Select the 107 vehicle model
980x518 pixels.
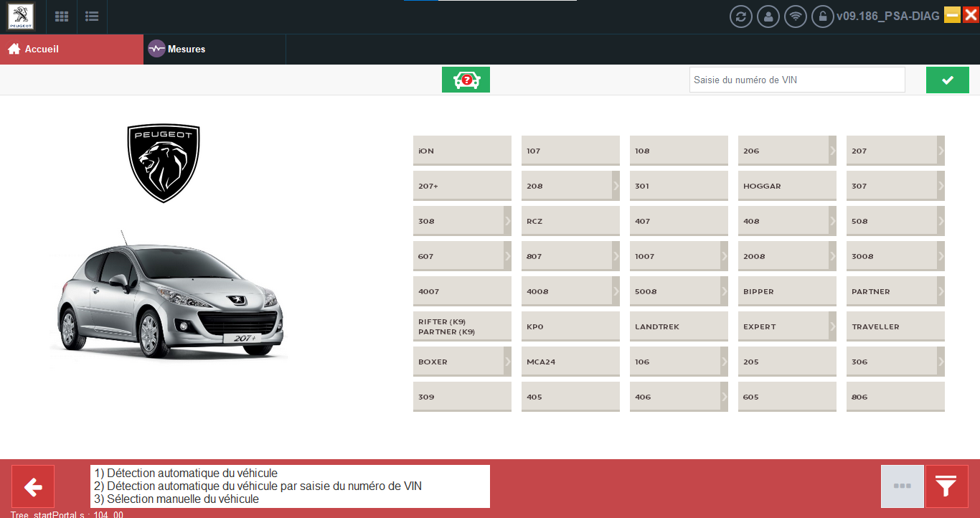click(570, 151)
